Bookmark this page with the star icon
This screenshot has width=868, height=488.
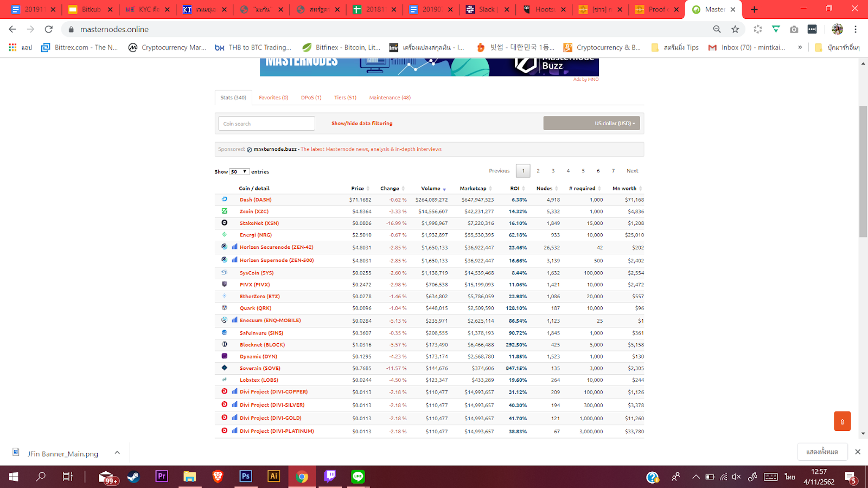pos(735,29)
